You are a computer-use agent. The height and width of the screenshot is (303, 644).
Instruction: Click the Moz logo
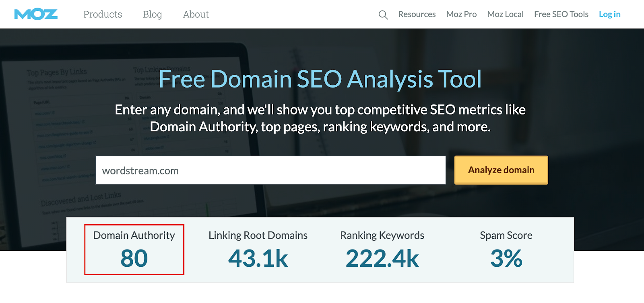click(x=36, y=14)
